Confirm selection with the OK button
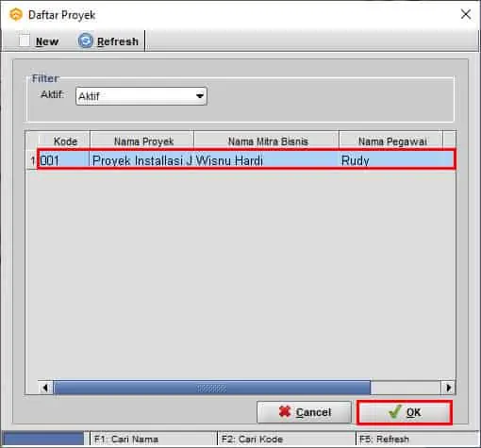 point(405,412)
